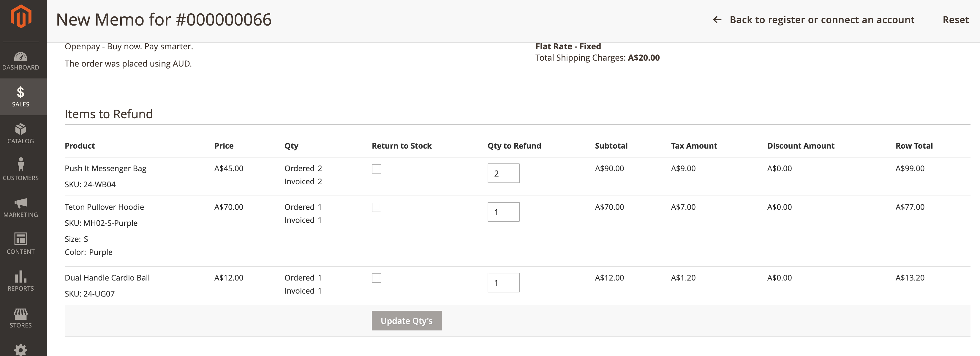The width and height of the screenshot is (980, 356).
Task: Click the Reset button
Action: click(x=955, y=20)
